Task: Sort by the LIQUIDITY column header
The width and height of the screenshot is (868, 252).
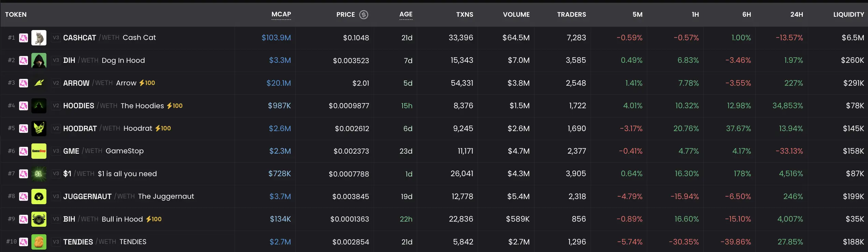Action: point(849,15)
